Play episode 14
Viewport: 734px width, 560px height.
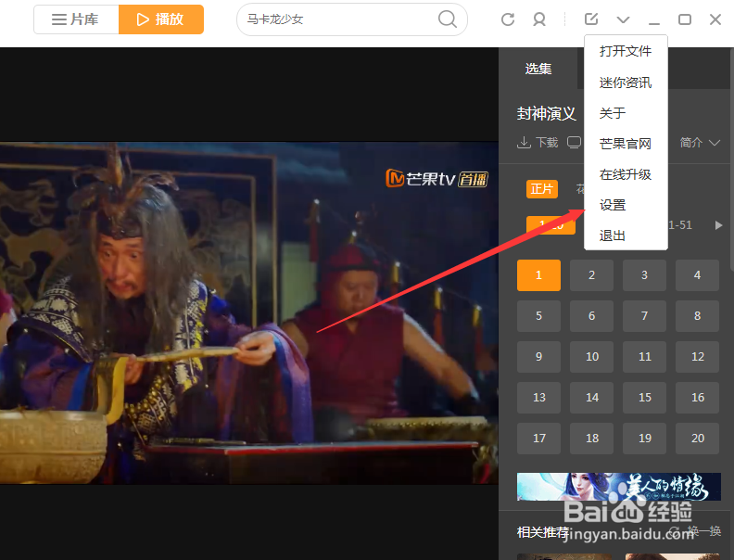(x=591, y=398)
